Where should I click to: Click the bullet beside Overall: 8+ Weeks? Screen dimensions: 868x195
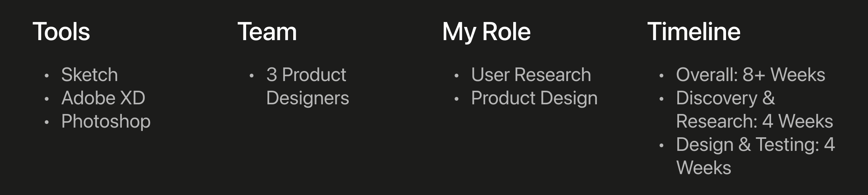click(x=662, y=75)
